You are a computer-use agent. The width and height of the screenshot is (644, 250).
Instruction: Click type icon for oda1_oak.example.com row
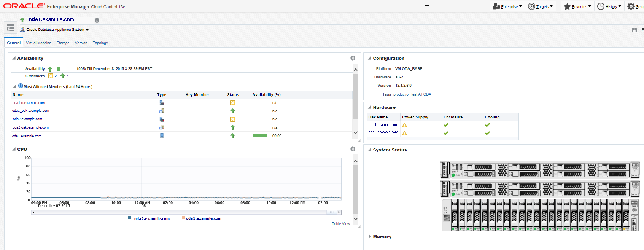click(x=162, y=111)
